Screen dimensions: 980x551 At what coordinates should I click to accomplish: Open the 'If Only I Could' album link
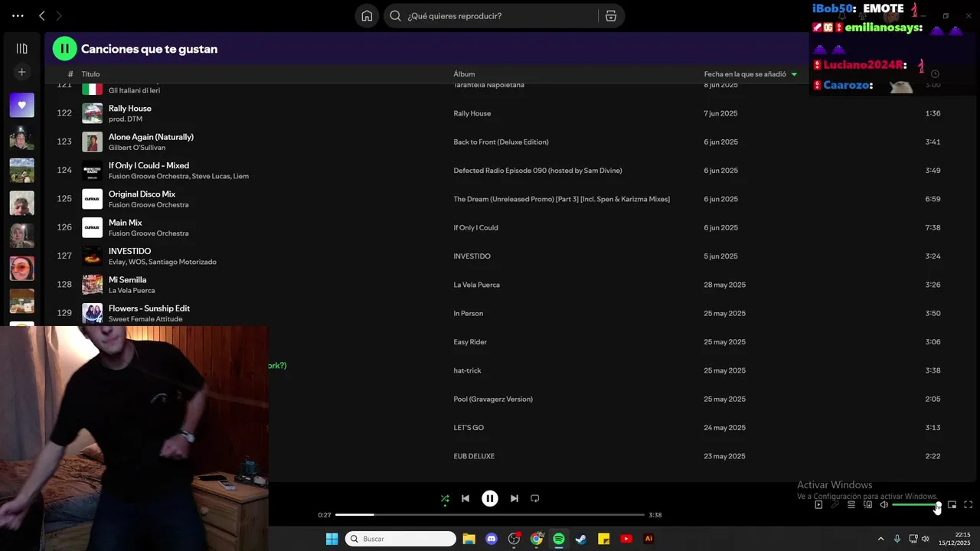tap(475, 228)
